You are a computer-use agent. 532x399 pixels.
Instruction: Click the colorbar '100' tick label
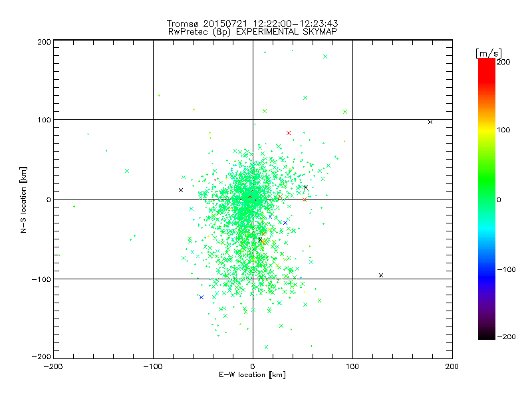pyautogui.click(x=503, y=130)
